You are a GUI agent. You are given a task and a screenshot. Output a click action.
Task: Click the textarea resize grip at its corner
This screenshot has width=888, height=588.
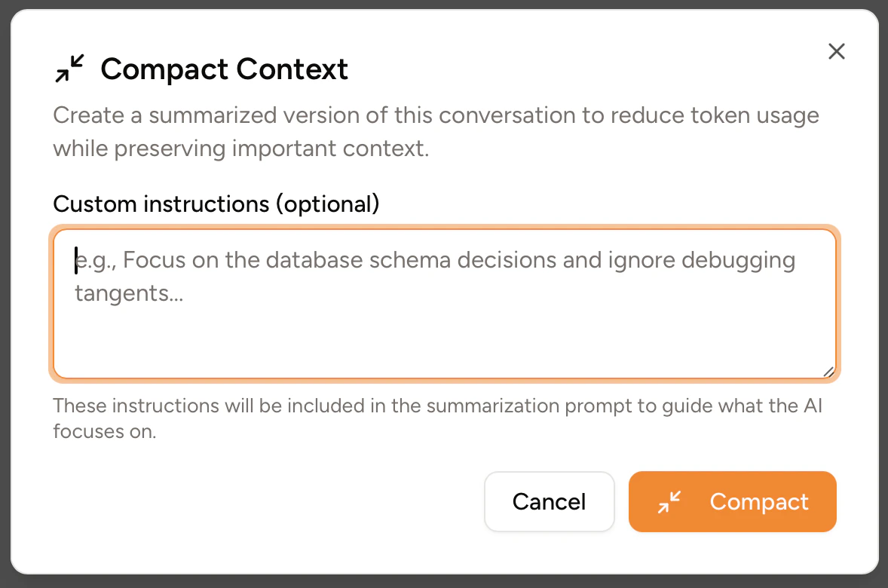coord(828,371)
